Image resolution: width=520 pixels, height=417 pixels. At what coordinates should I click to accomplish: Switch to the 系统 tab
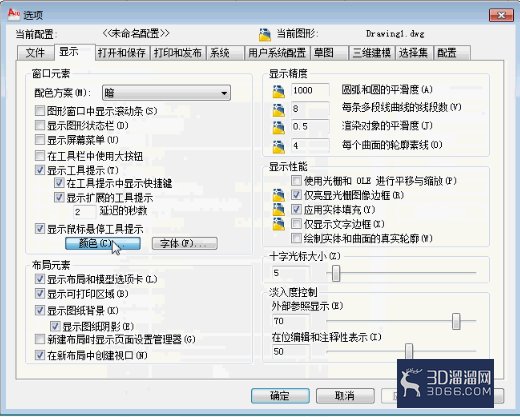coord(225,53)
